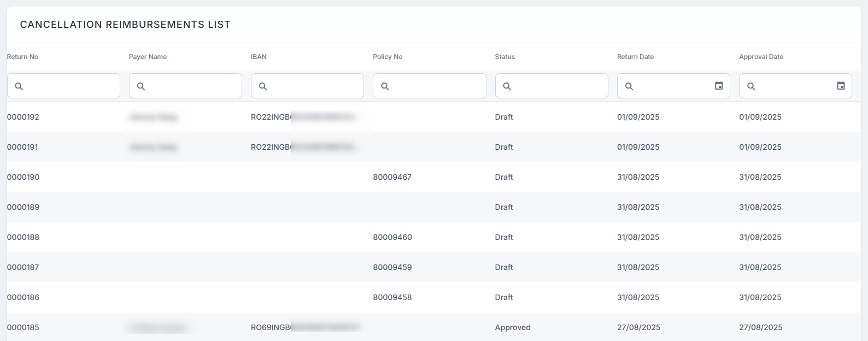Click the search icon in Approval Date filter
868x341 pixels.
pos(751,86)
